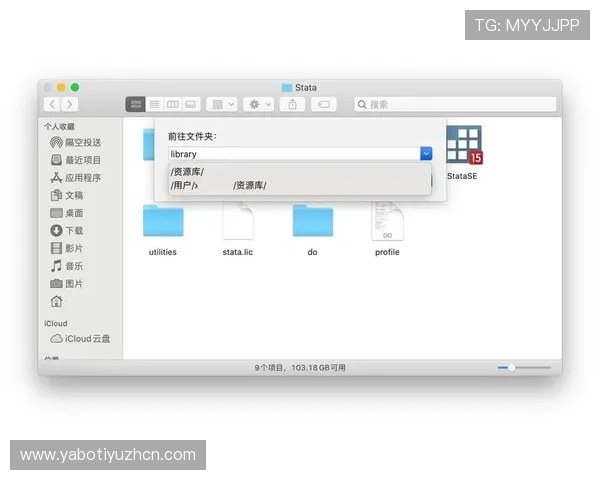This screenshot has width=600, height=480.
Task: Click the Edit Tags toolbar button
Action: point(324,104)
